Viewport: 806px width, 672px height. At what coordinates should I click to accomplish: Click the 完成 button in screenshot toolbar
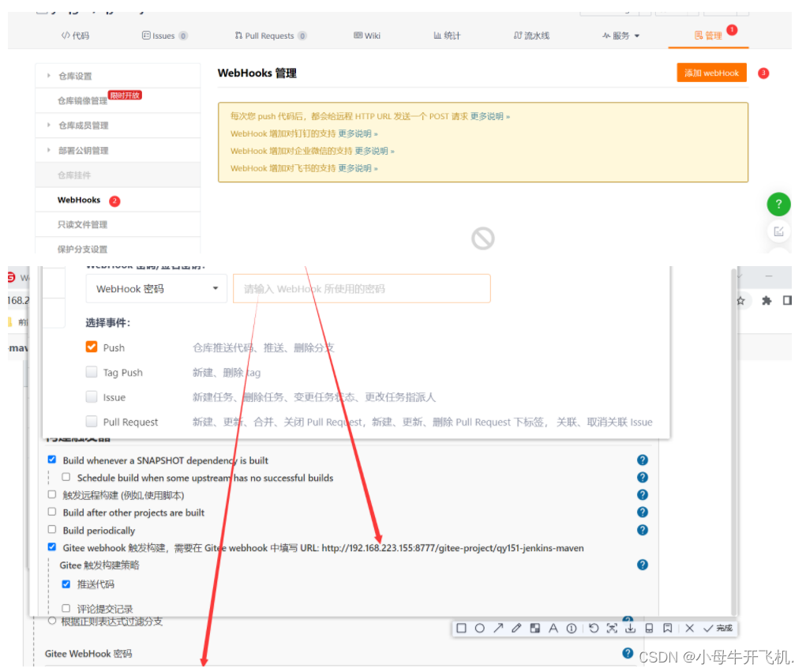click(x=718, y=629)
